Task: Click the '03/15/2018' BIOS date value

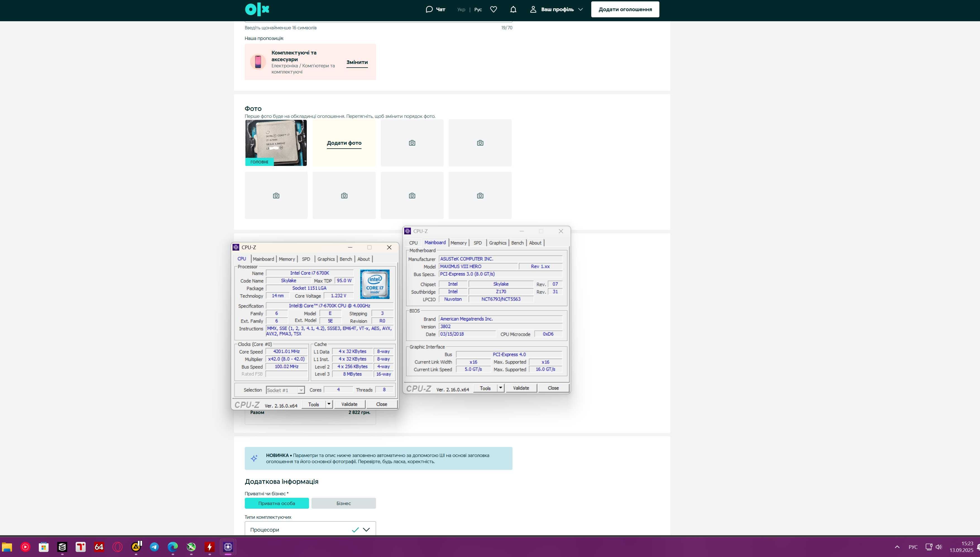Action: click(467, 334)
